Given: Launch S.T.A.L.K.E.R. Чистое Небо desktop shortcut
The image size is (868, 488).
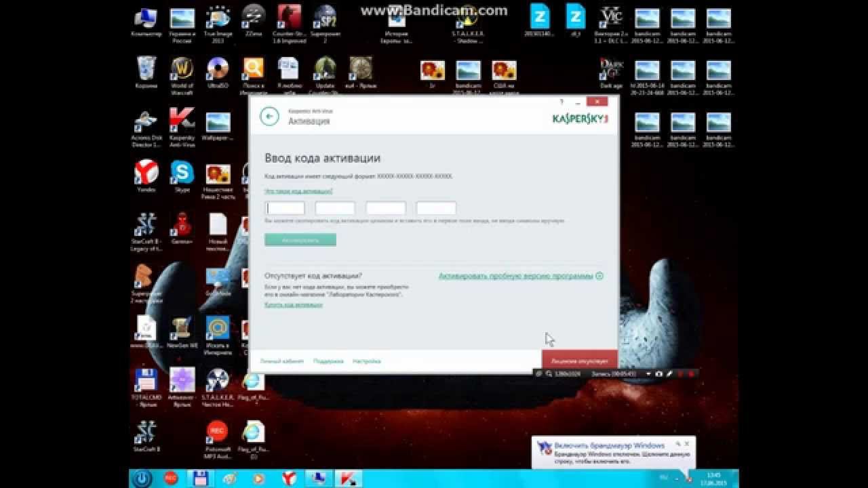Looking at the screenshot, I should pyautogui.click(x=218, y=388).
